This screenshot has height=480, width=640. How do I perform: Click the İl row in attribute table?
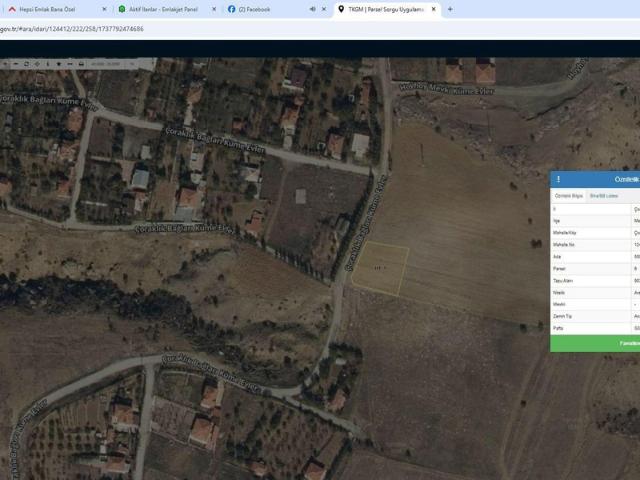[x=595, y=209]
